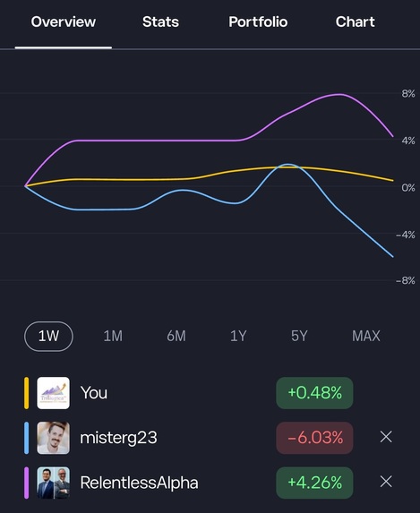Tap RelentlessAlpha profile picture
420x513 pixels.
[x=54, y=483]
